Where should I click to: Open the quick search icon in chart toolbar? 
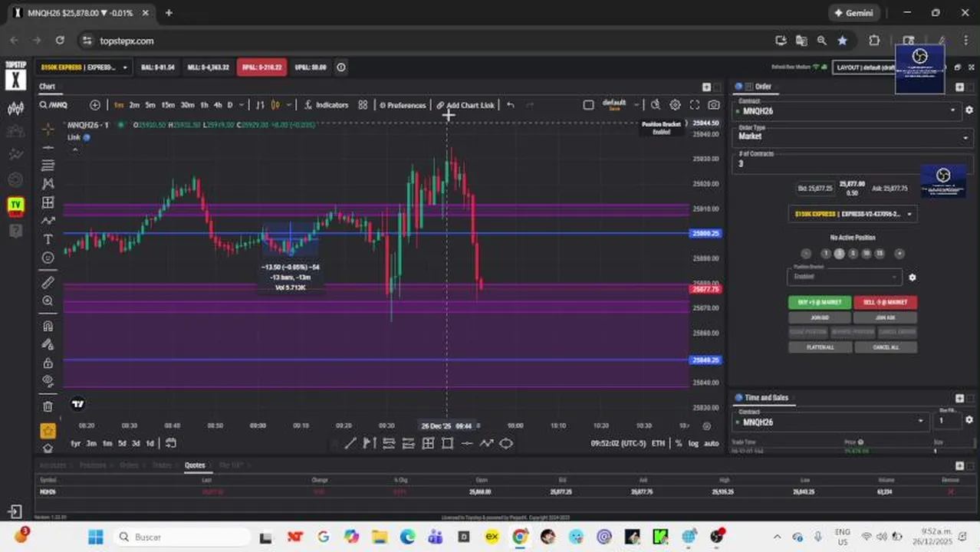pos(656,105)
